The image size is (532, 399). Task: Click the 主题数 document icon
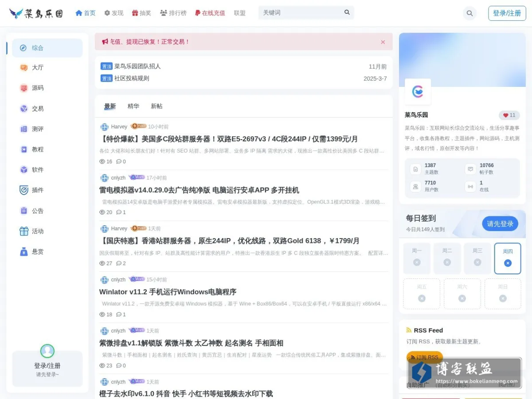tap(415, 169)
